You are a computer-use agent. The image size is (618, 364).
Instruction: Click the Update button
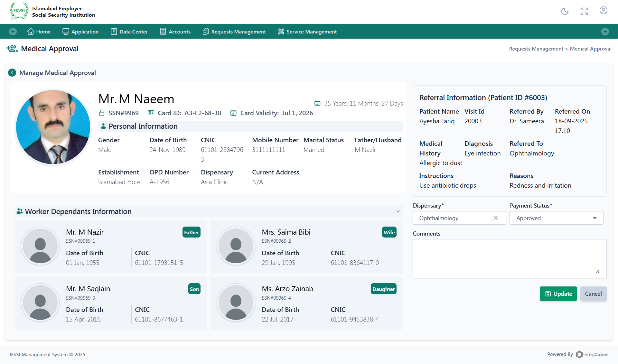[558, 294]
